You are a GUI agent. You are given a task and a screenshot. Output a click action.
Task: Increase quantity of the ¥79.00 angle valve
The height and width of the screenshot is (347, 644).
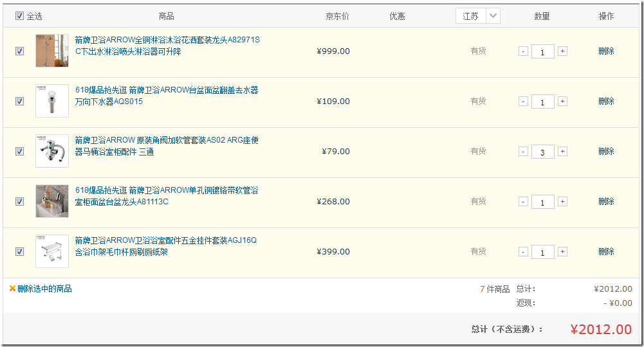tap(563, 152)
